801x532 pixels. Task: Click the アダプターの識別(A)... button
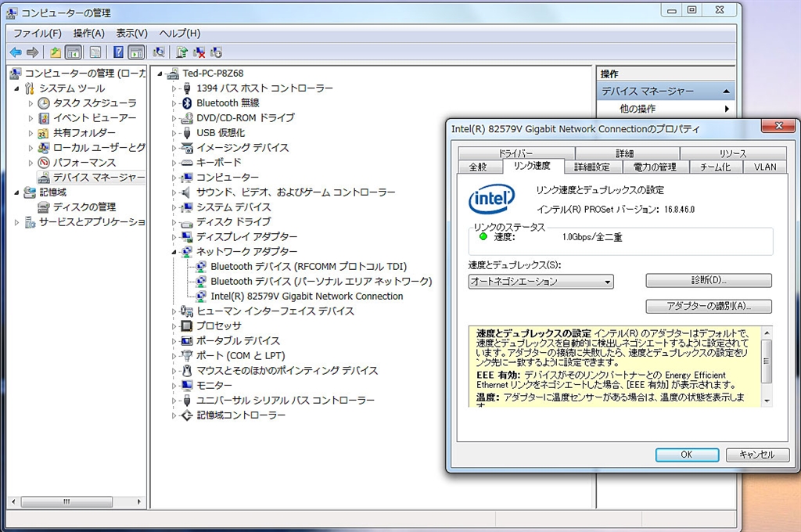[709, 306]
